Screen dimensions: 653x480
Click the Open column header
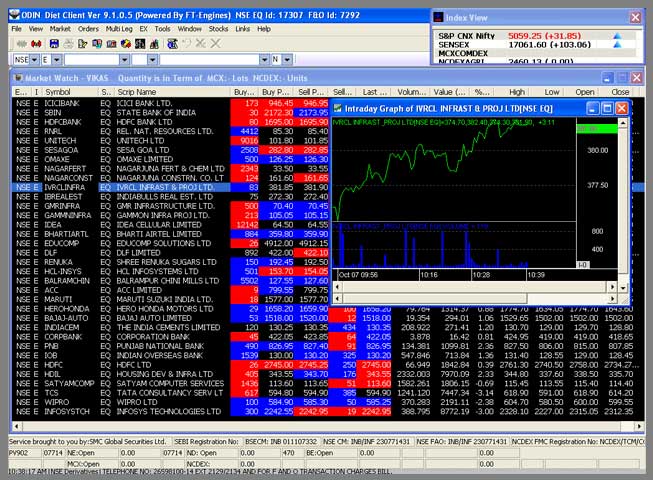click(x=580, y=92)
